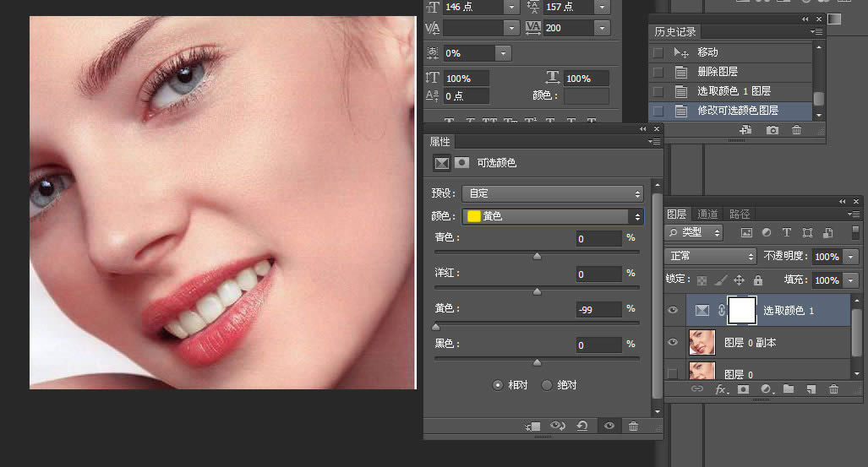Viewport: 868px width, 467px height.
Task: Reset adjustment defaults in Properties footer
Action: point(582,426)
